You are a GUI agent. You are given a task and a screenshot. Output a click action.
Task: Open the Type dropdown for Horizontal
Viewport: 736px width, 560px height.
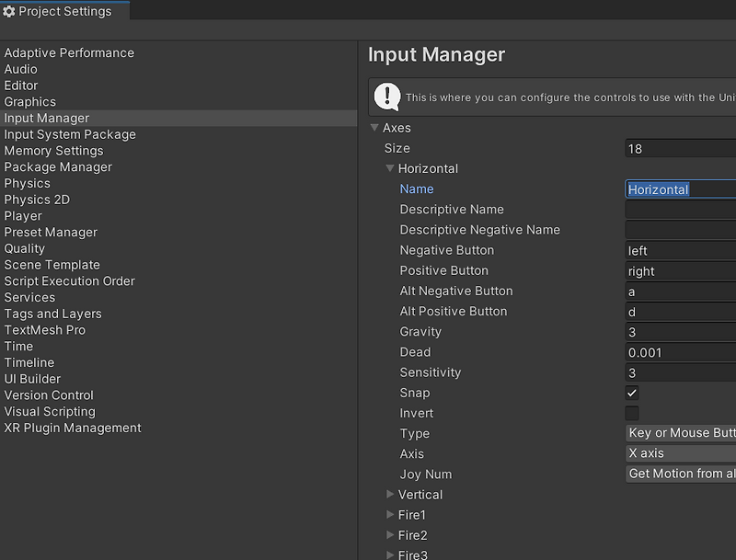pos(680,432)
